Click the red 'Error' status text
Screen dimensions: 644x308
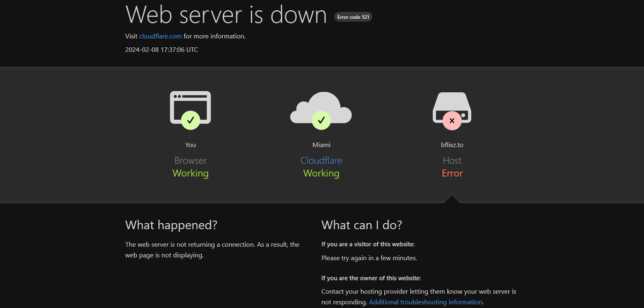pyautogui.click(x=452, y=173)
